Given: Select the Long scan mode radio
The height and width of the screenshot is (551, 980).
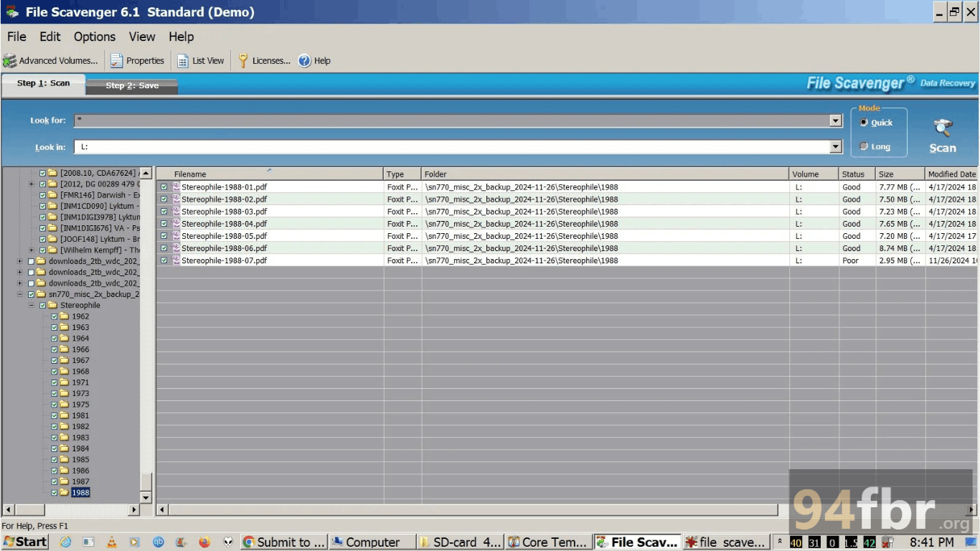Looking at the screenshot, I should pyautogui.click(x=864, y=146).
